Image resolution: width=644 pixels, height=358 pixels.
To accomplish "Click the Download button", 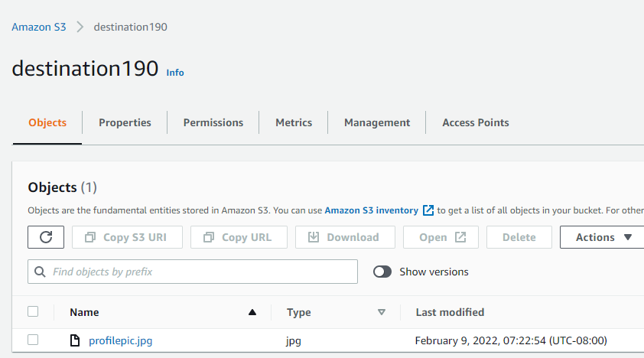I will pos(345,237).
